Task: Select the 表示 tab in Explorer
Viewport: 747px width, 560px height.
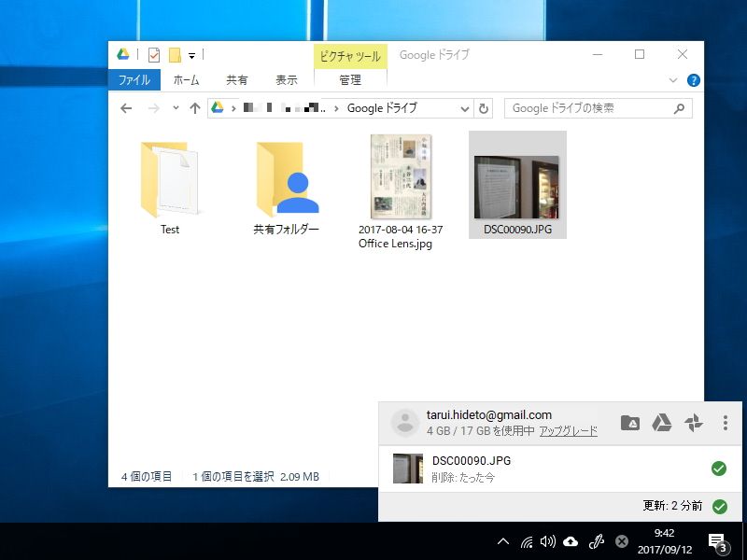Action: (x=287, y=80)
